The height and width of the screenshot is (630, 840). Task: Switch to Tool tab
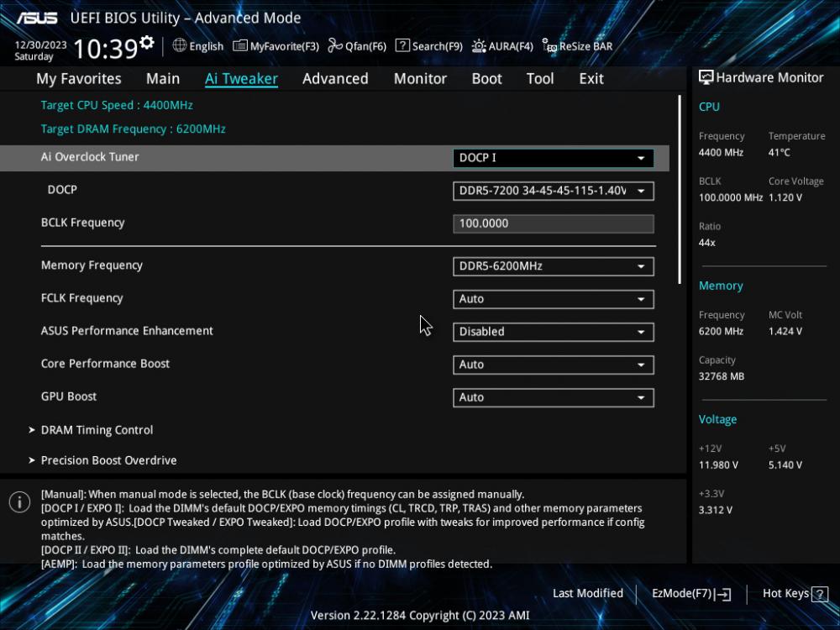540,79
